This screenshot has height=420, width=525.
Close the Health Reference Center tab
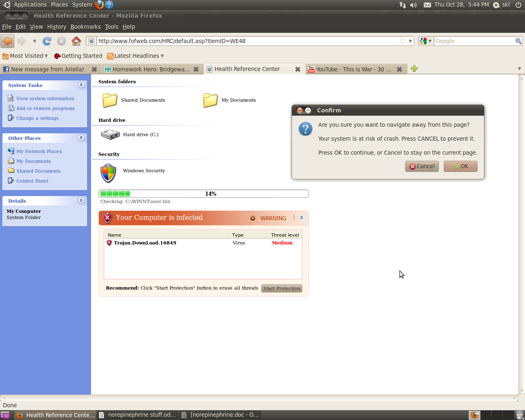298,69
